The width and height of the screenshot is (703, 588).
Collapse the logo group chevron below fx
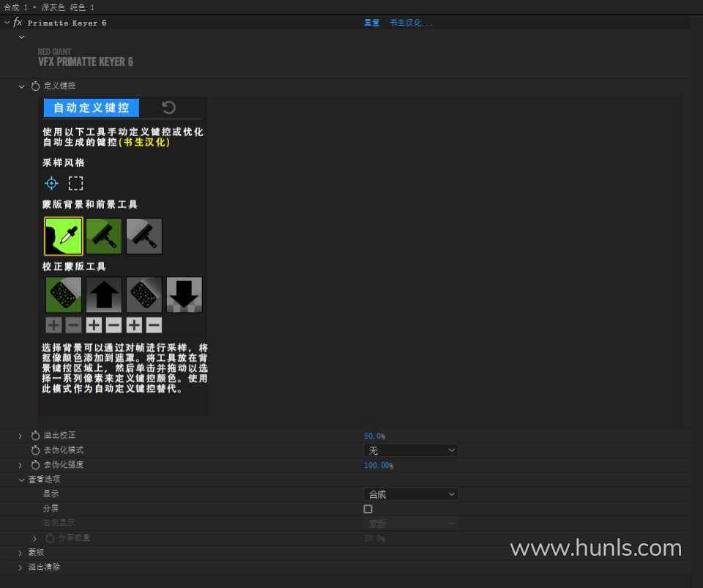(21, 37)
